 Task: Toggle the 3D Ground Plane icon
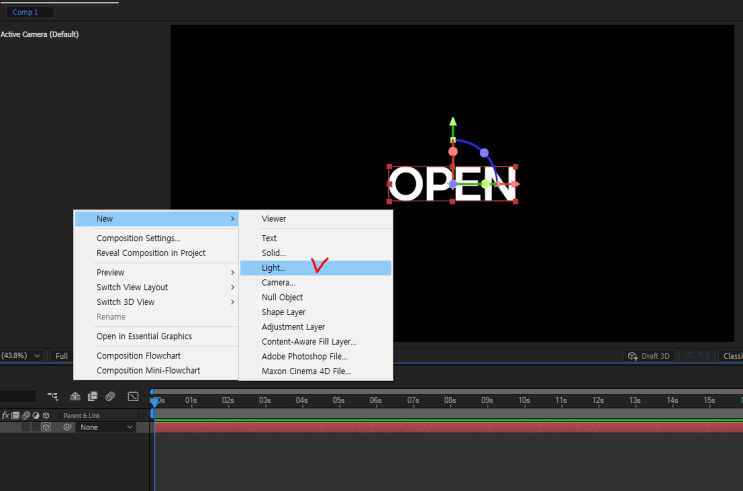tap(689, 355)
